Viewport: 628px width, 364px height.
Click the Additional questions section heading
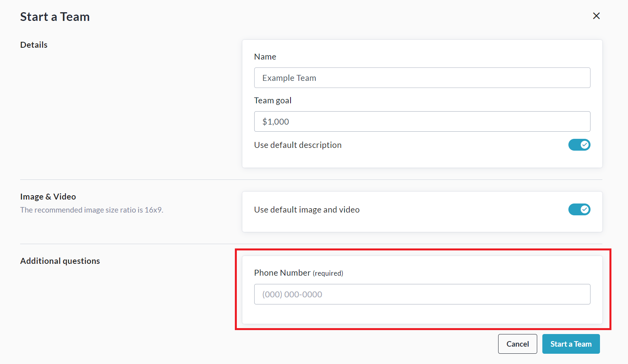click(60, 261)
